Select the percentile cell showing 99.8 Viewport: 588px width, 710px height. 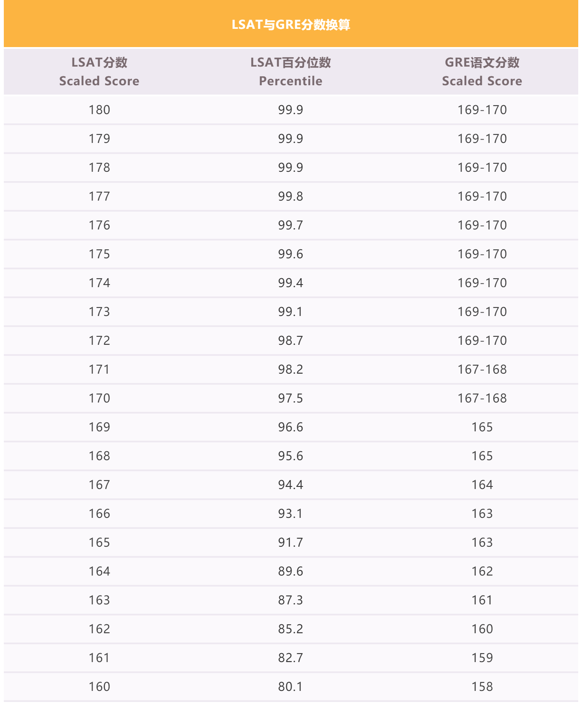tap(291, 196)
